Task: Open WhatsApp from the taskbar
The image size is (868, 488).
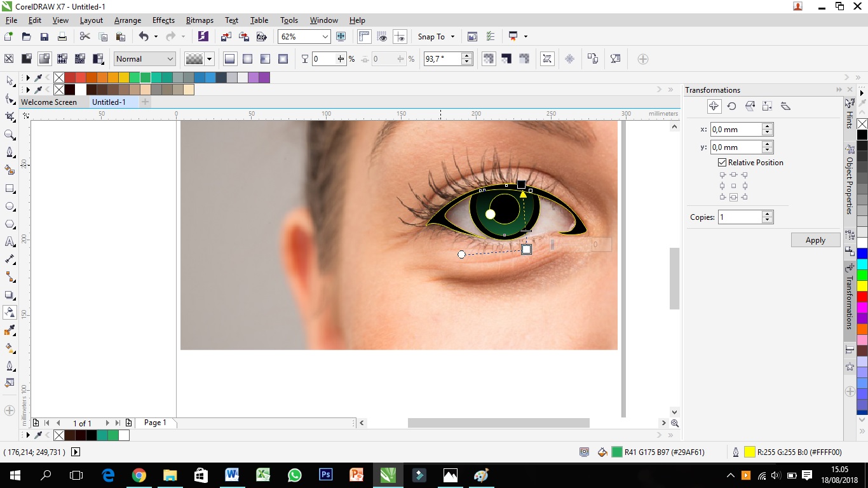Action: (294, 475)
